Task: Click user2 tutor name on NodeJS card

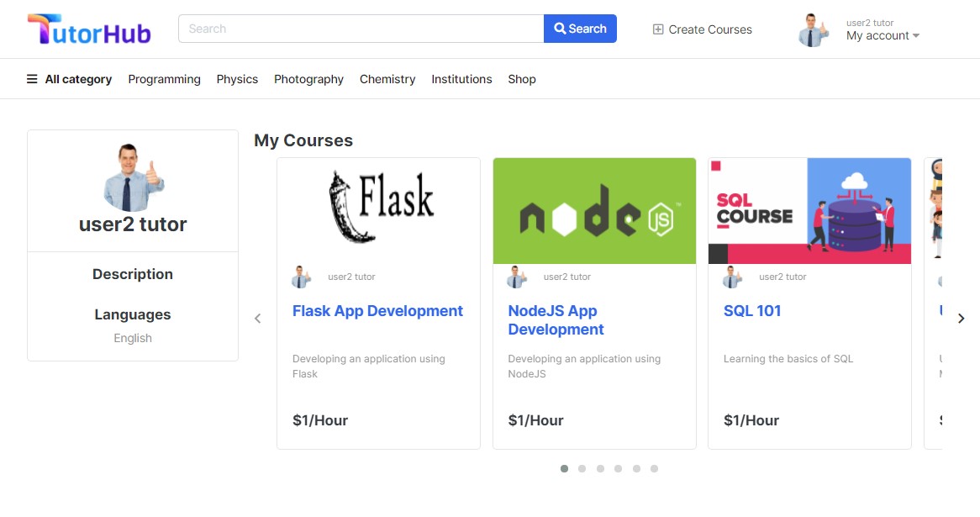Action: pyautogui.click(x=566, y=277)
